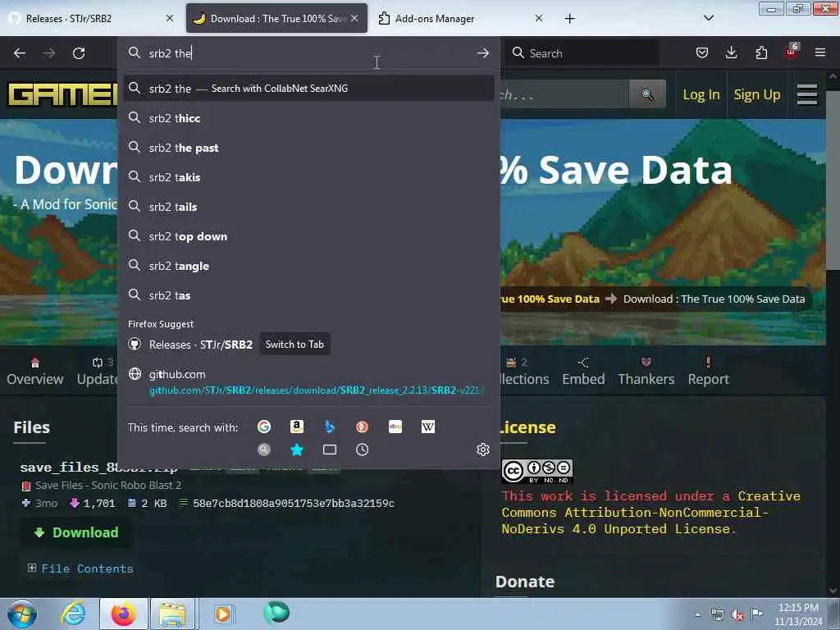Click the Creative Commons license badge
The height and width of the screenshot is (630, 840).
(x=536, y=471)
